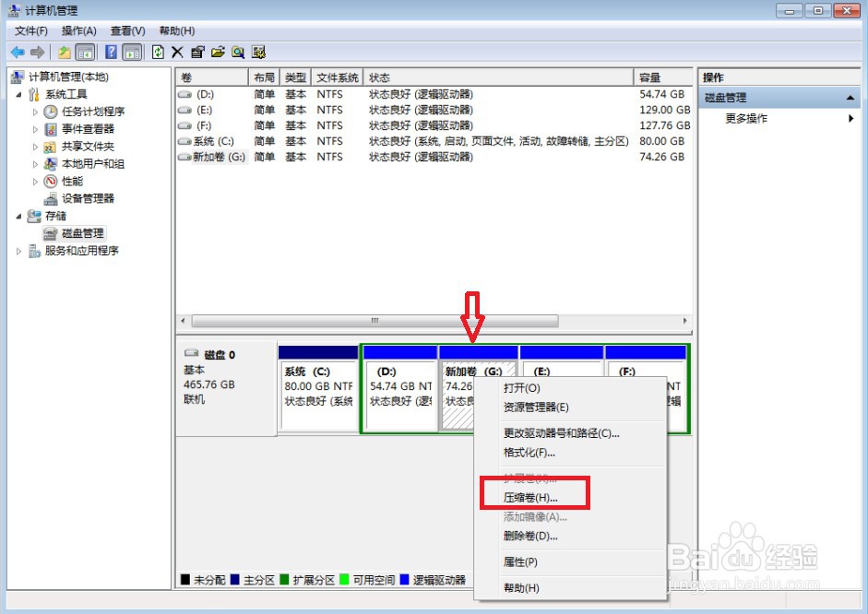This screenshot has width=868, height=614.
Task: Click the Open folder toolbar icon
Action: tap(218, 53)
